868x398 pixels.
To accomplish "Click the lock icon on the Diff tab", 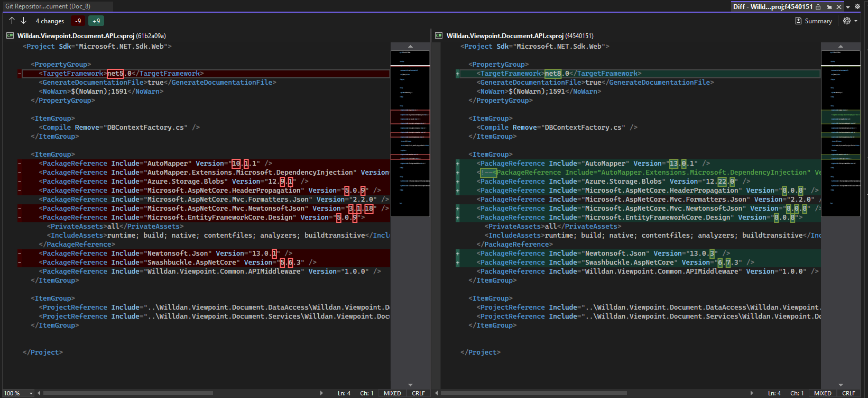I will pos(818,7).
